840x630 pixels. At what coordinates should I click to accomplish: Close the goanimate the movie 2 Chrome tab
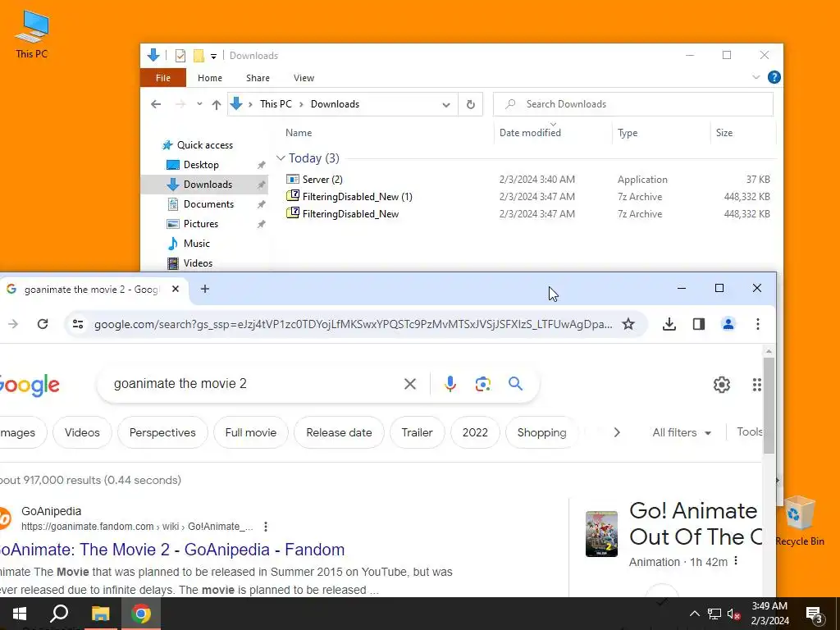coord(176,290)
